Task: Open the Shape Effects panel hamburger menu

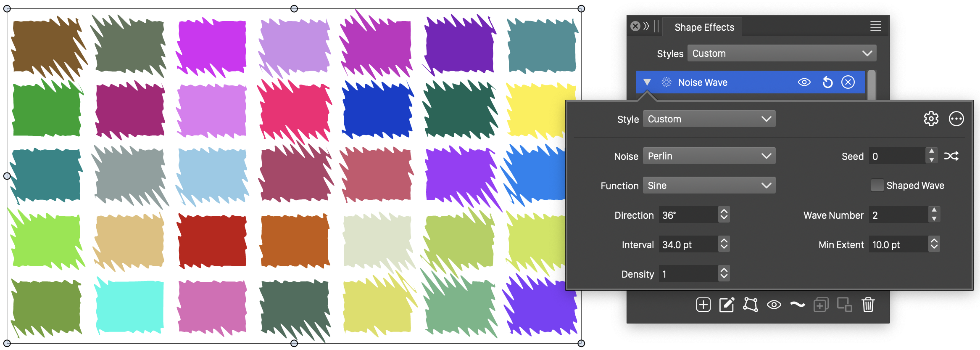Action: (875, 27)
